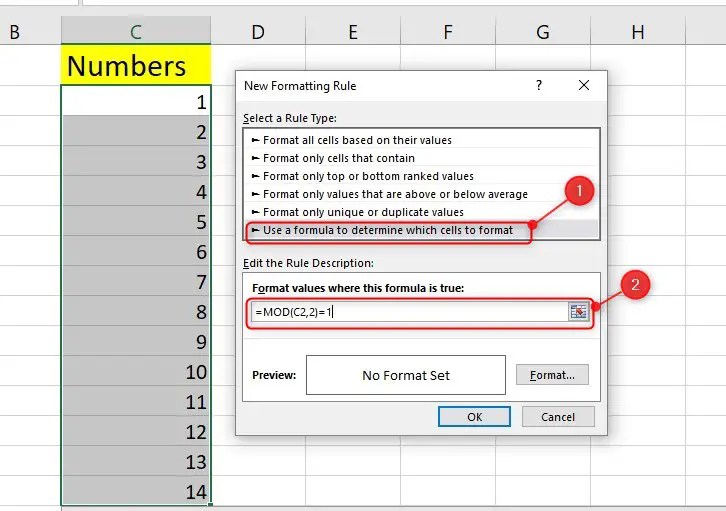Click the range selector icon in formula box

[x=578, y=312]
